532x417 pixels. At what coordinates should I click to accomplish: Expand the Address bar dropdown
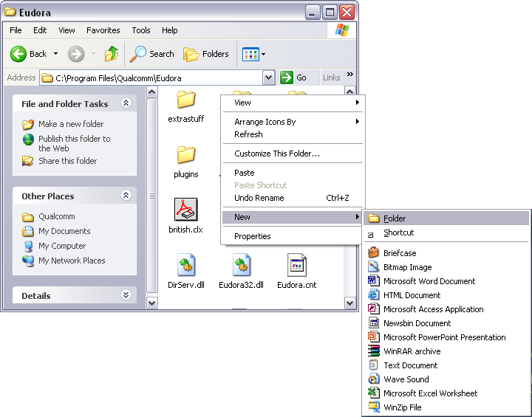268,77
